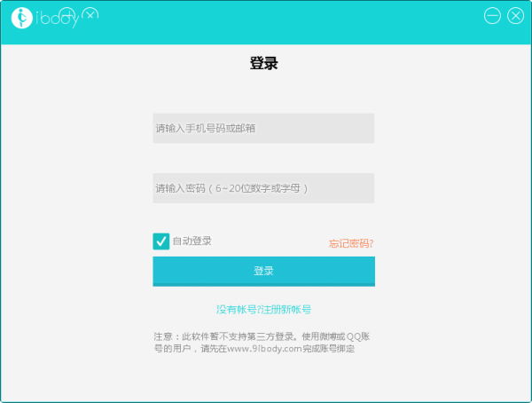Click the 注册新帐号 part of the register link
The width and height of the screenshot is (532, 403).
pos(286,310)
